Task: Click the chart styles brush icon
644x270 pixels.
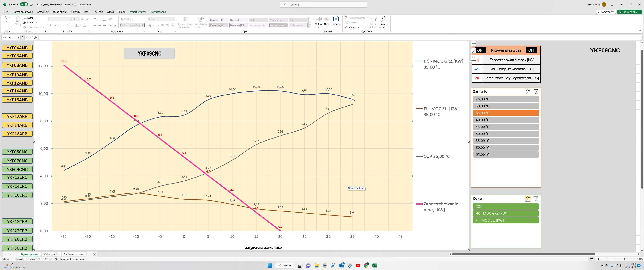Action: (x=474, y=51)
